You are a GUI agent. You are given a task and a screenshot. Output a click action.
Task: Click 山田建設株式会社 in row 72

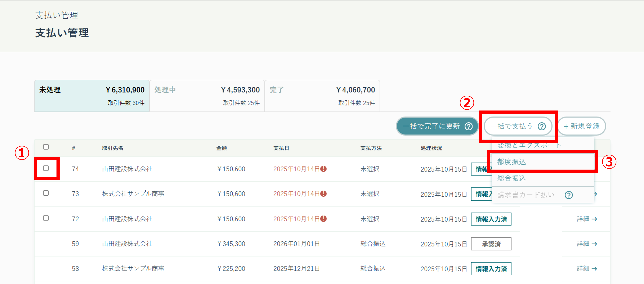(x=127, y=219)
